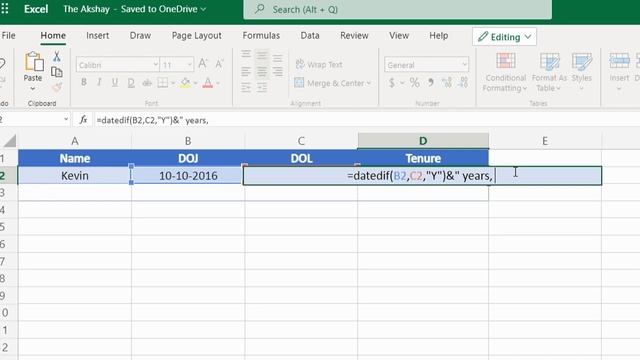
Task: Align text to middle icon
Action: [262, 55]
